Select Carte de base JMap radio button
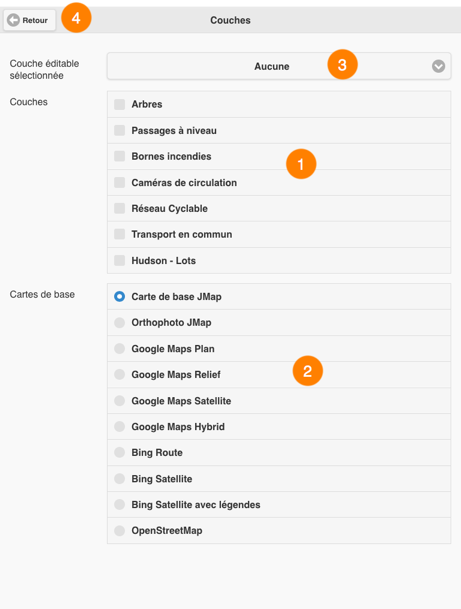This screenshot has height=609, width=461. [x=120, y=297]
